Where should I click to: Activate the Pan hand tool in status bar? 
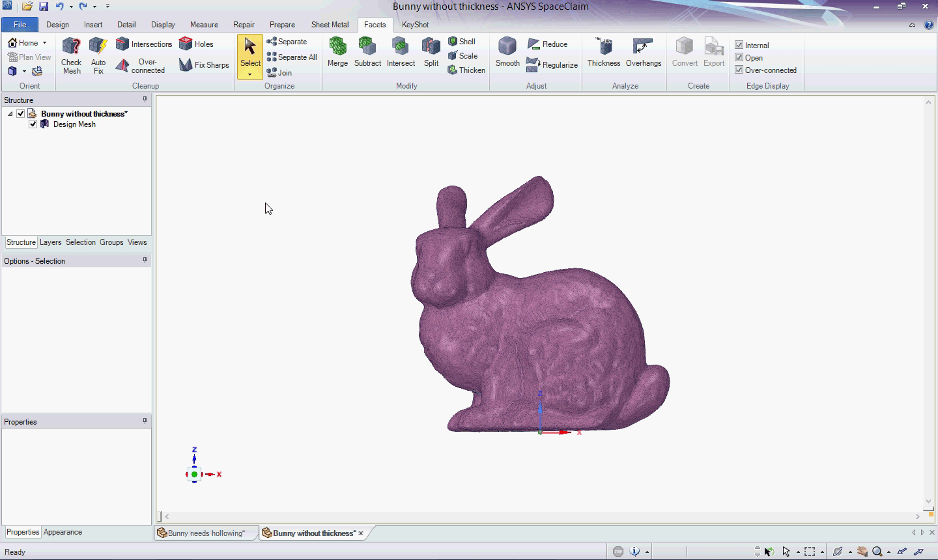pos(862,552)
